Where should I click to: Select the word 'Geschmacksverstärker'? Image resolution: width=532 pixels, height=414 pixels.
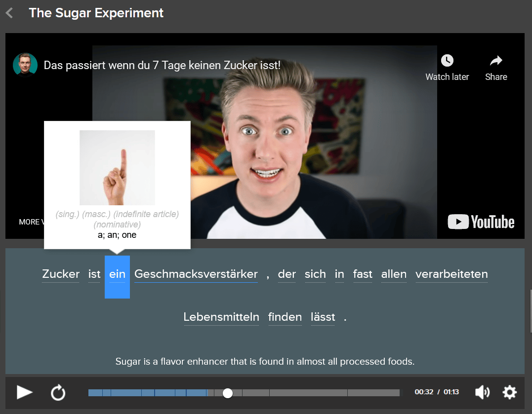pyautogui.click(x=196, y=274)
